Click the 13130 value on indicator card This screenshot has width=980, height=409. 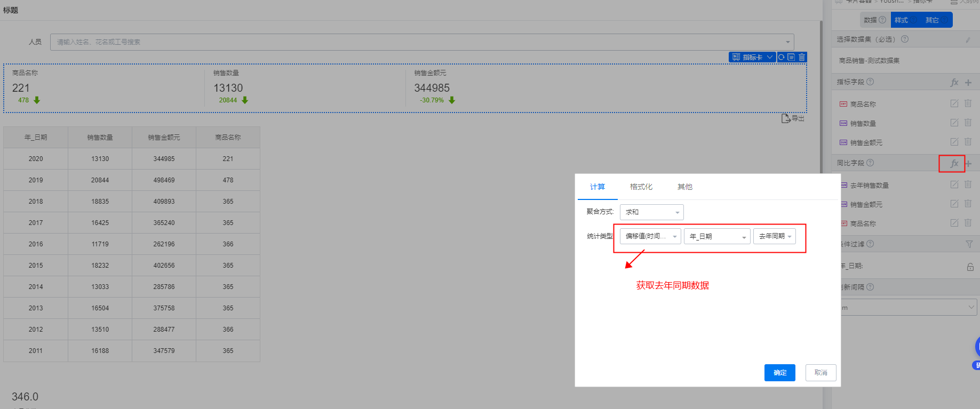tap(228, 88)
